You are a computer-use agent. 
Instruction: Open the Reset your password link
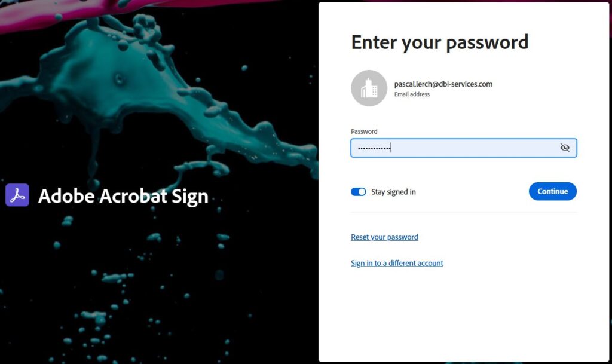pyautogui.click(x=384, y=237)
